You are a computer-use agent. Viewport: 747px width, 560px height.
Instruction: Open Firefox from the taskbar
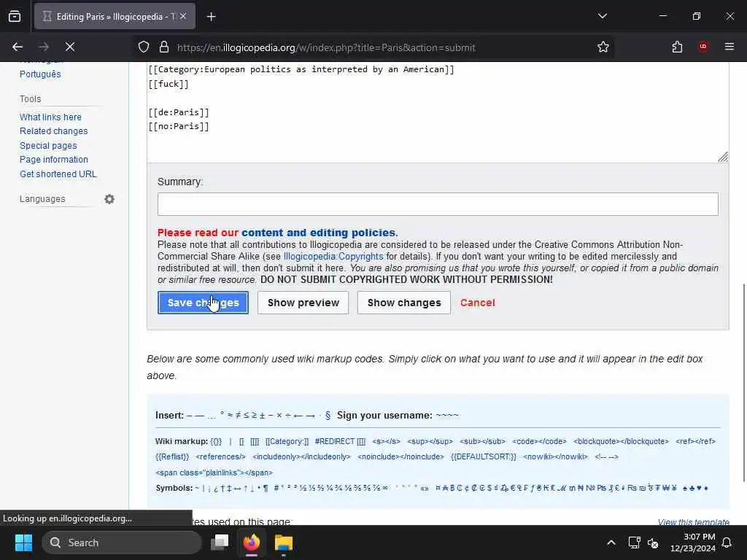[x=252, y=542]
